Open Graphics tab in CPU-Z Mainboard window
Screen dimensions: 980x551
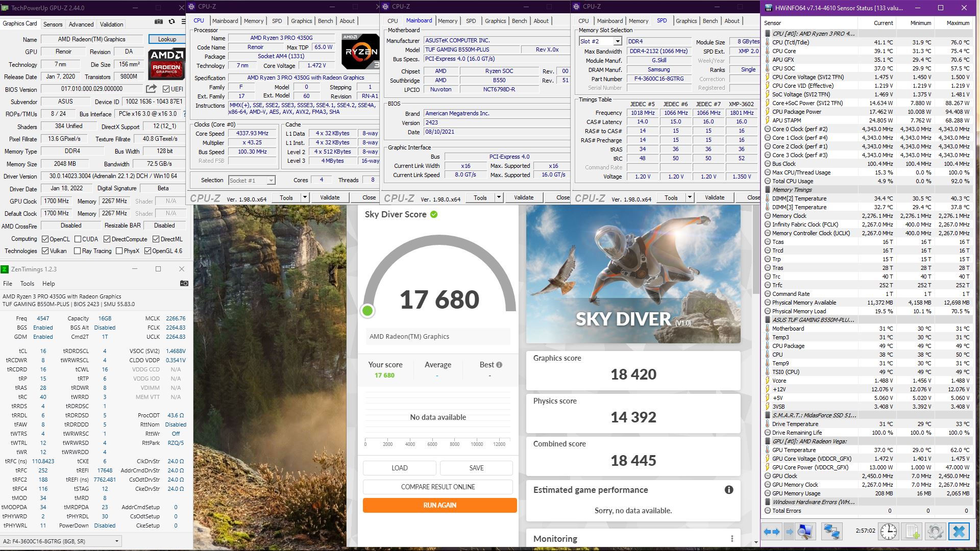click(495, 21)
